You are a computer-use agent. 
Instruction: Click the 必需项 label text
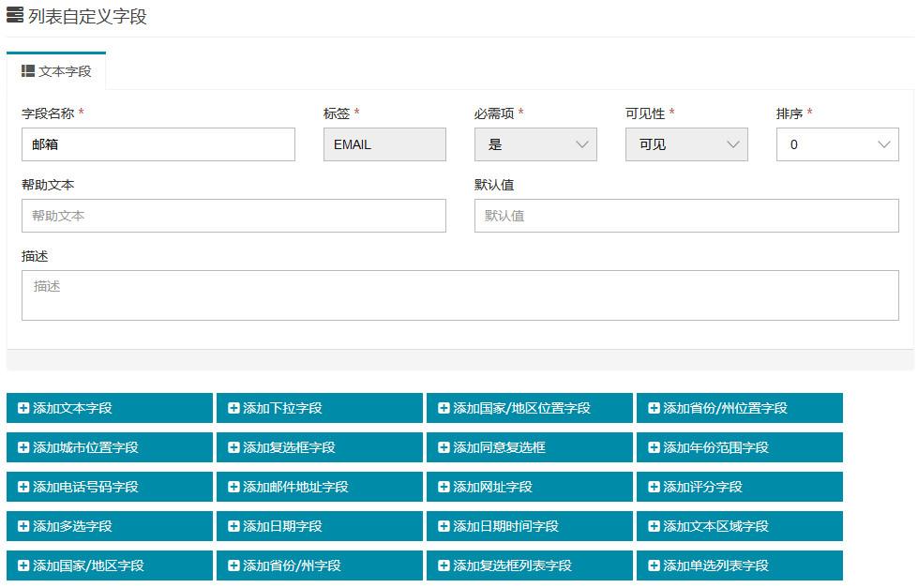(494, 113)
